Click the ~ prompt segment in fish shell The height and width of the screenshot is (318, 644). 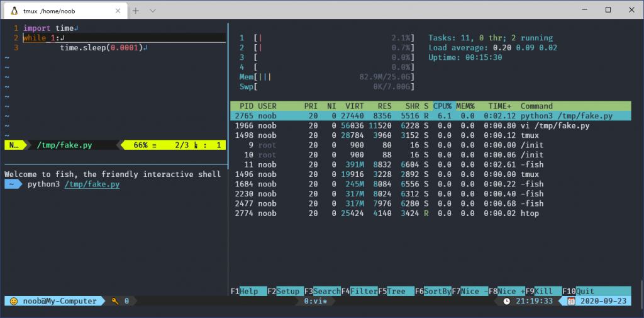point(13,185)
